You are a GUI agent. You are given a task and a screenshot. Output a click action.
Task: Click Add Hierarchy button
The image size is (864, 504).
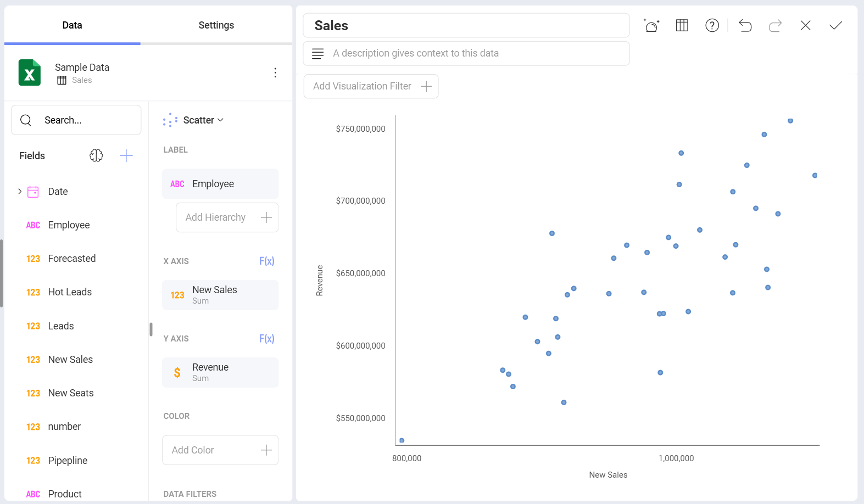point(227,217)
